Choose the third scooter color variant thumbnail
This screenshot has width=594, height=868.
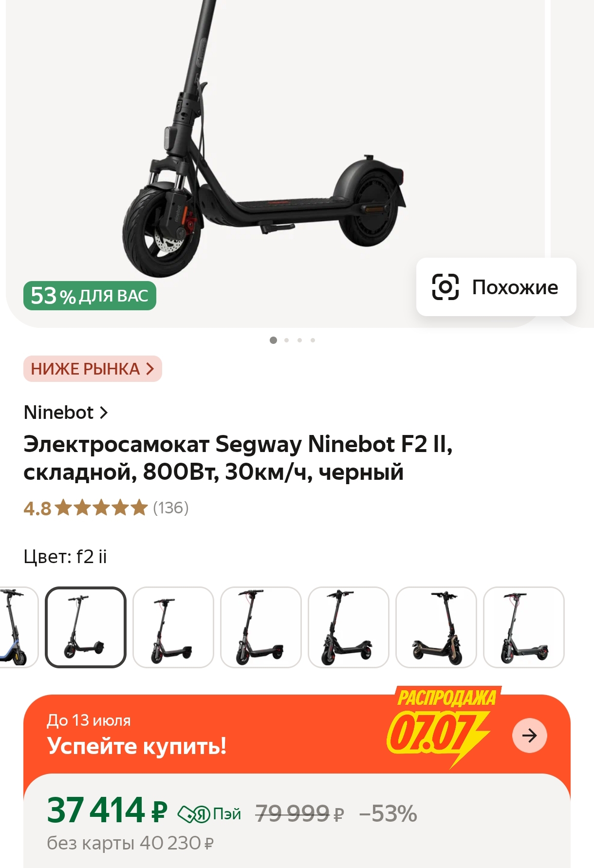click(x=173, y=627)
